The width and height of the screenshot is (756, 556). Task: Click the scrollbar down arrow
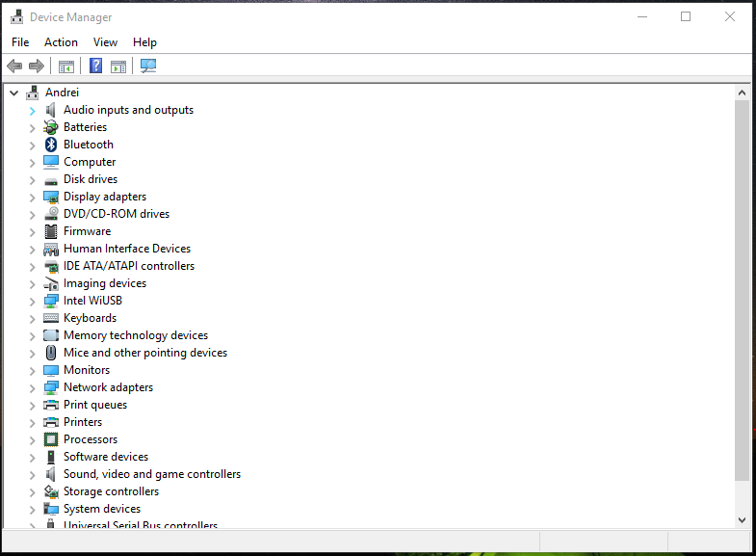742,519
